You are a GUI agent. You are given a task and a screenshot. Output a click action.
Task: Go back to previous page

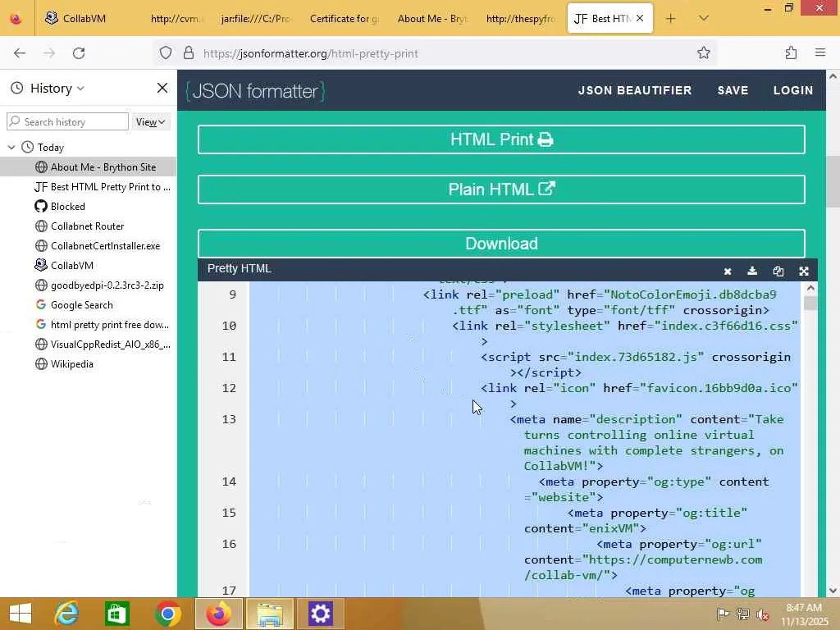pos(20,53)
